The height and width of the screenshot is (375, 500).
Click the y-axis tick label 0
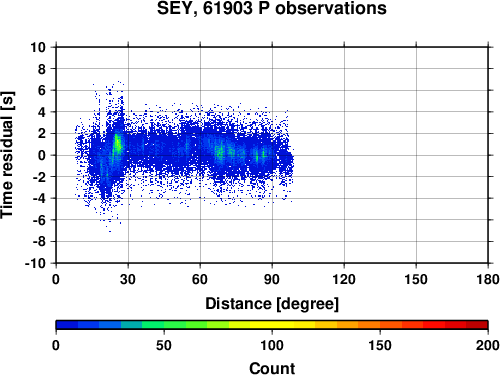42,155
